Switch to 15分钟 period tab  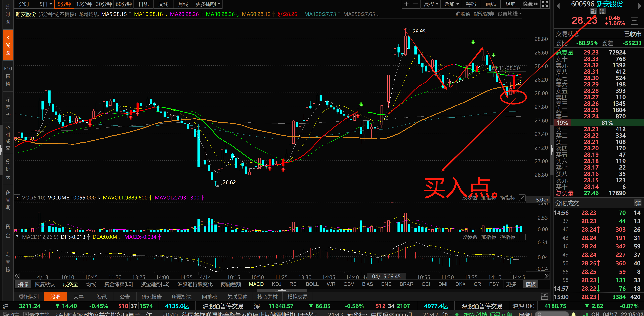(84, 4)
